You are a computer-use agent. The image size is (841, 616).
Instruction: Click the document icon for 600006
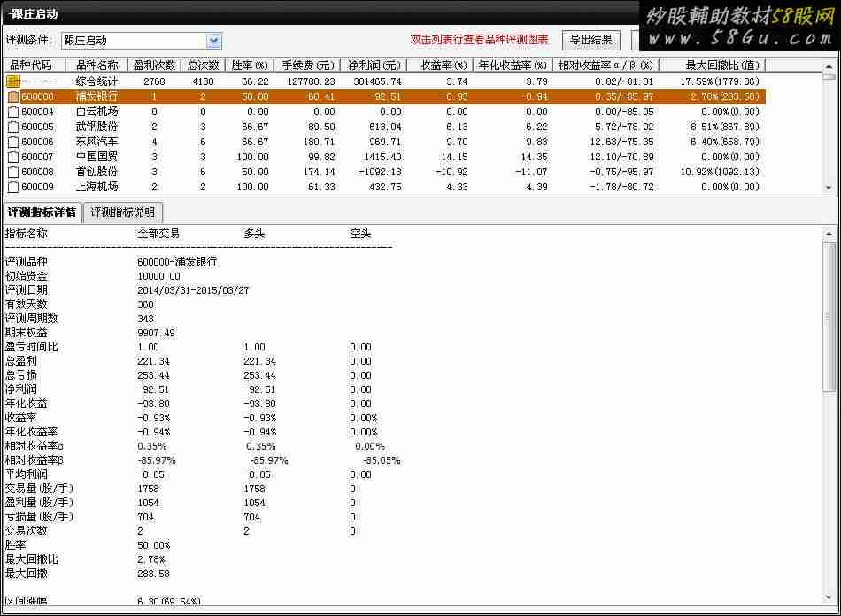point(13,142)
